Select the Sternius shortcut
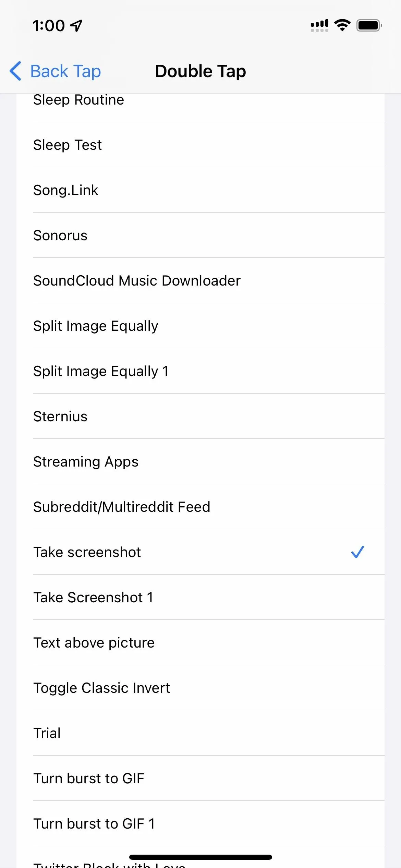Viewport: 401px width, 868px height. pos(200,416)
